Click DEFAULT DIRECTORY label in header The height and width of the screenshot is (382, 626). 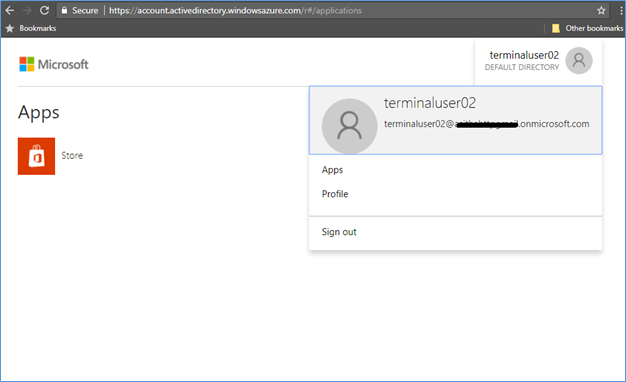[522, 67]
